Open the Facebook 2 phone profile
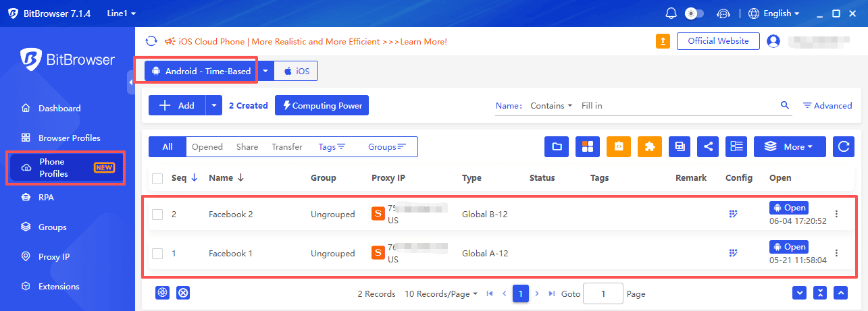868x311 pixels. 789,208
